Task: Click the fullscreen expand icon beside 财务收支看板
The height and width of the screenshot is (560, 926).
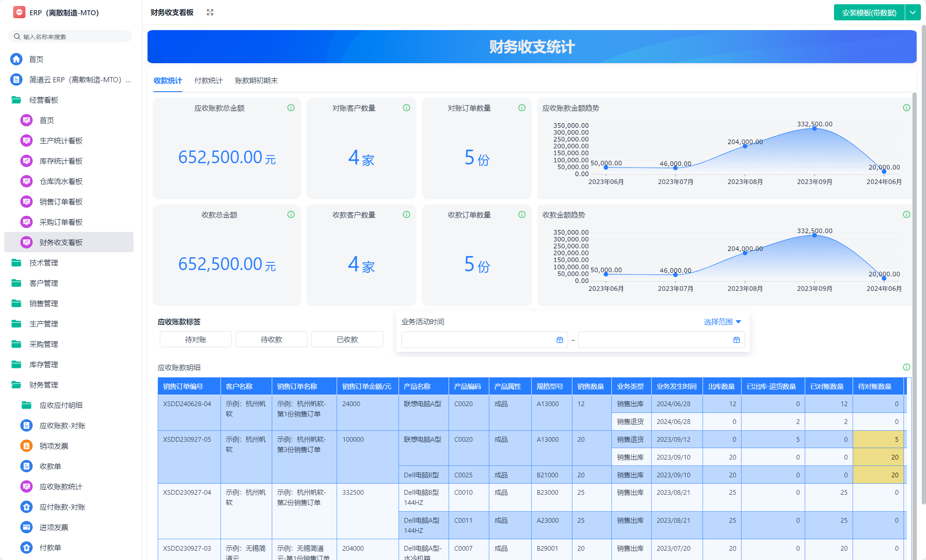Action: [210, 12]
